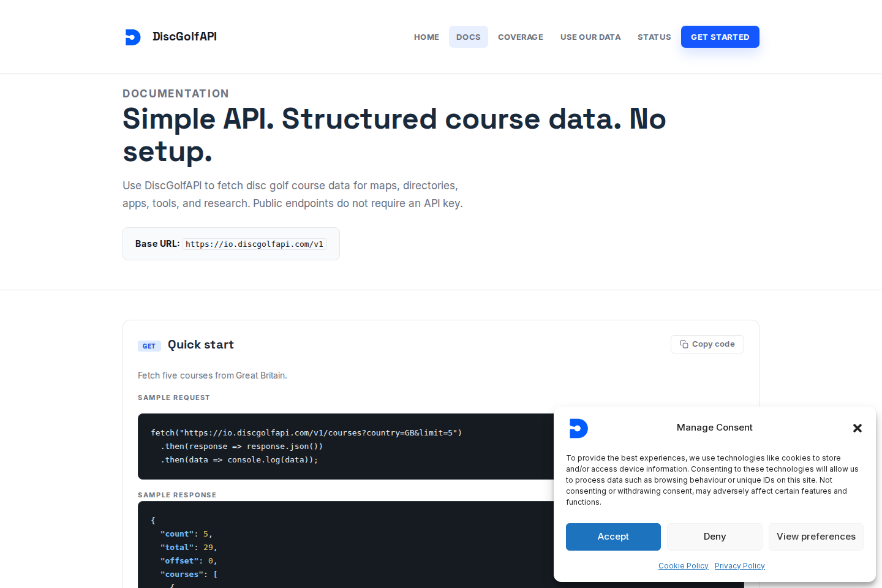Accept cookies in the consent dialog

[x=613, y=537]
